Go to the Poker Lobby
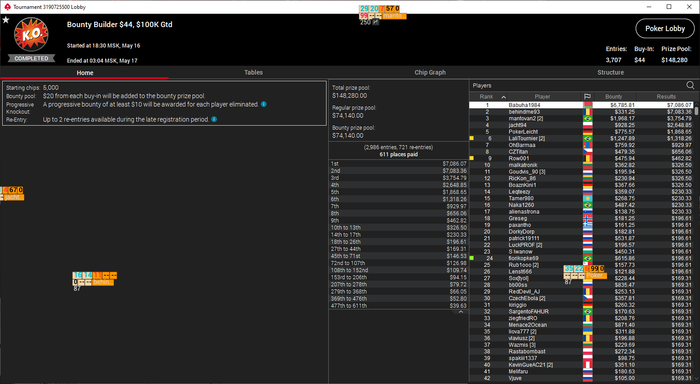The image size is (700, 384). coord(665,29)
